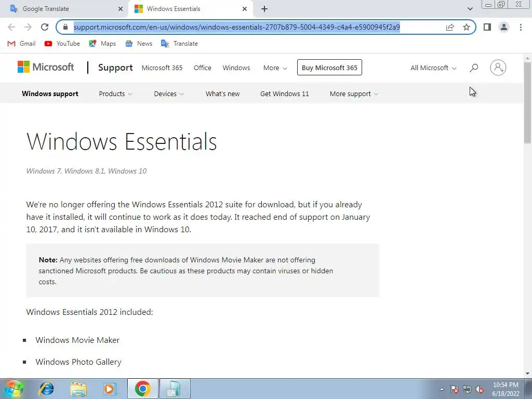Open the Support link
This screenshot has width=532, height=399.
(x=115, y=68)
